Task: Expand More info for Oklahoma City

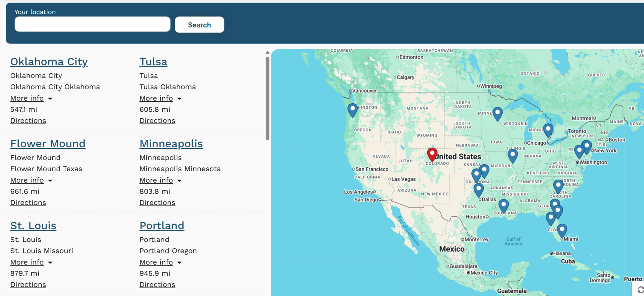Action: click(x=31, y=98)
